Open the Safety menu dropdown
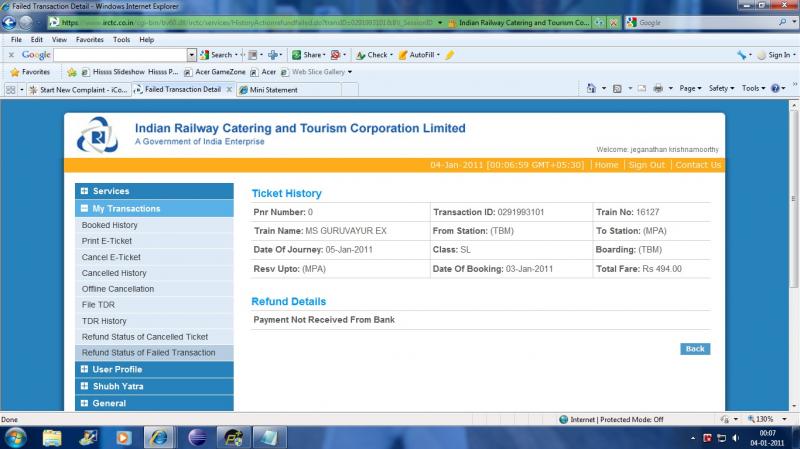The image size is (800, 449). tap(721, 88)
